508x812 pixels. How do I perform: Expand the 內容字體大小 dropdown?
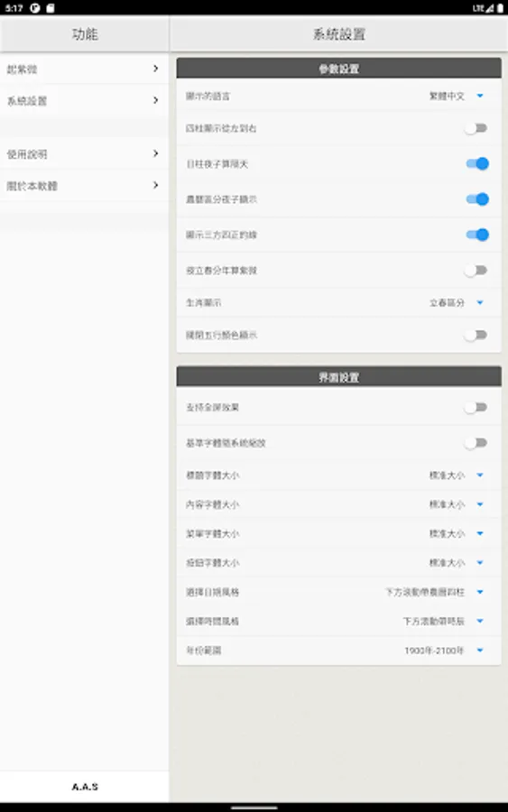(x=457, y=504)
